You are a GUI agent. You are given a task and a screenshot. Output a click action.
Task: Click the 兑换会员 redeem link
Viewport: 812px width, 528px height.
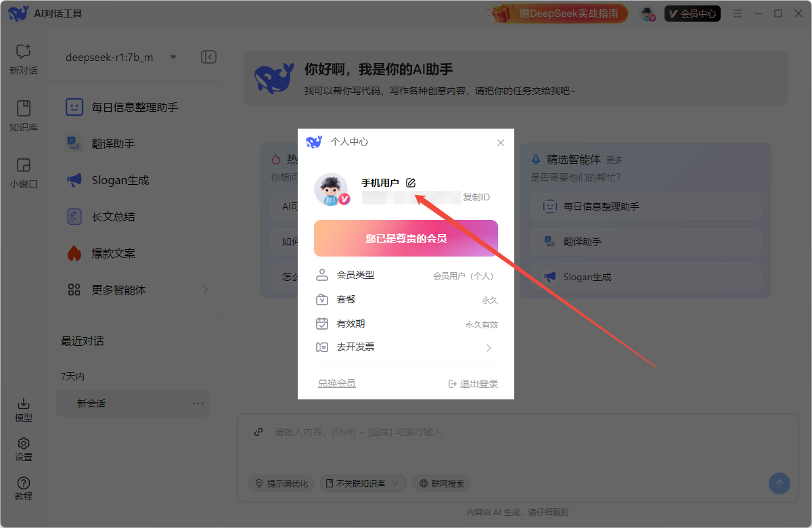[x=337, y=384]
